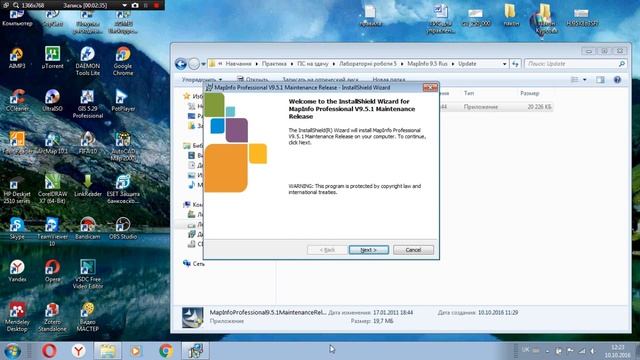This screenshot has height=360, width=640.
Task: Select the Сеть item in navigation pane
Action: click(194, 264)
